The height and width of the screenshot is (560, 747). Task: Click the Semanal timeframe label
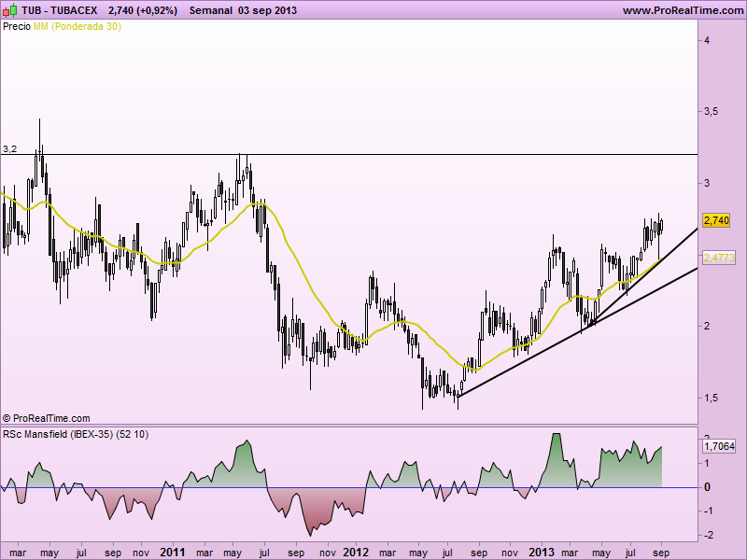[x=211, y=10]
